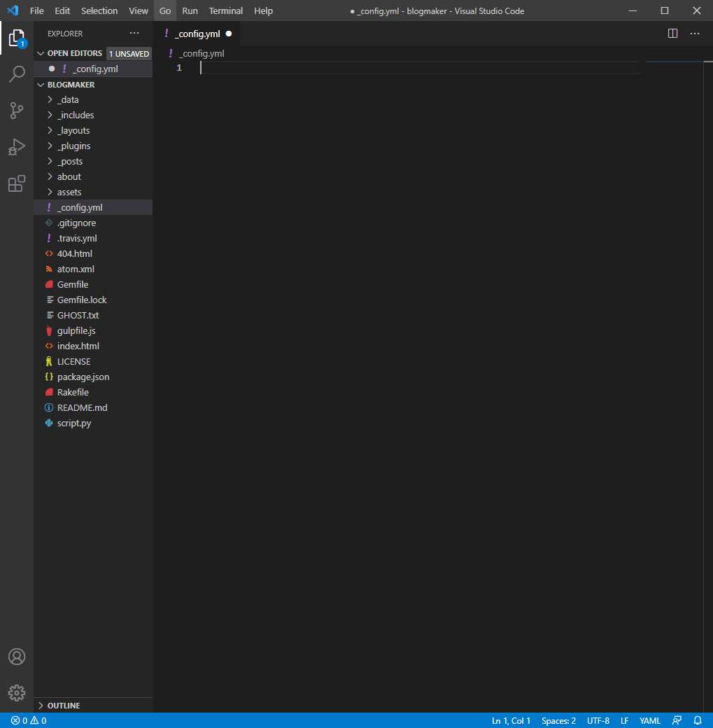Change UTF-8 encoding in status bar

tap(598, 720)
